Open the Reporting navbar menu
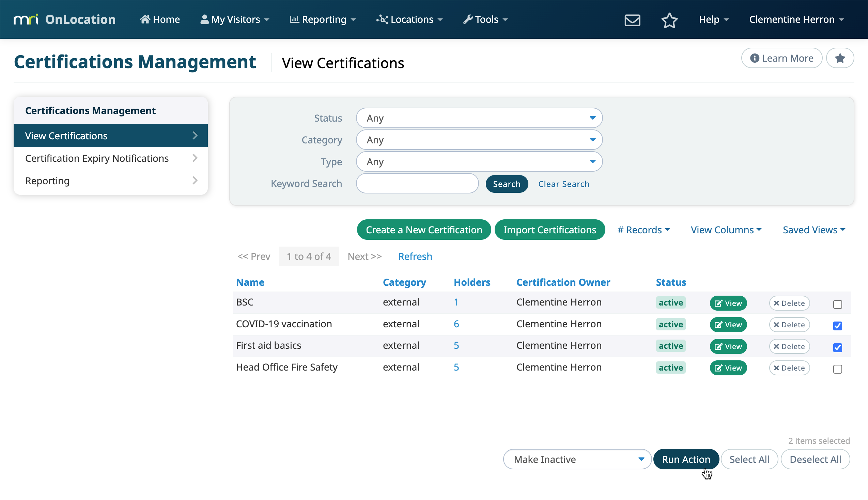The width and height of the screenshot is (868, 500). coord(323,19)
